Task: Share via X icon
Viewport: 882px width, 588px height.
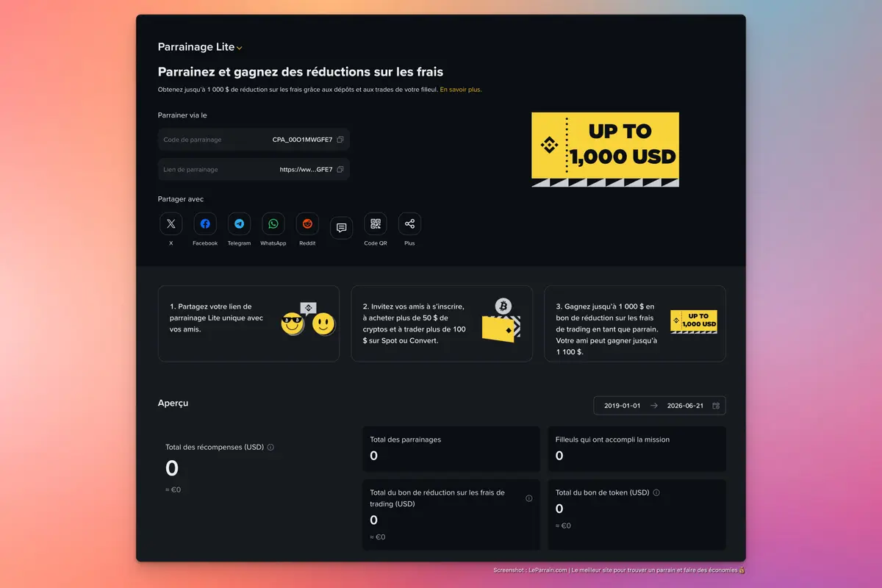Action: pyautogui.click(x=171, y=224)
